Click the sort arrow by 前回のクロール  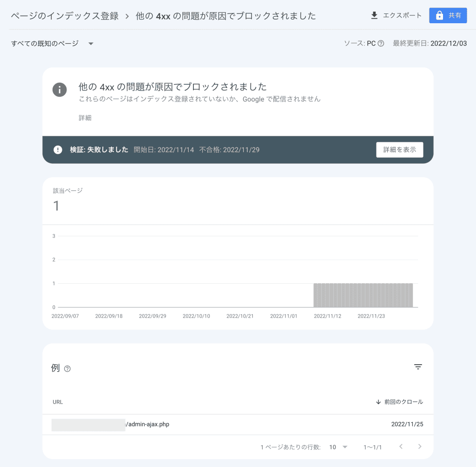pos(378,402)
